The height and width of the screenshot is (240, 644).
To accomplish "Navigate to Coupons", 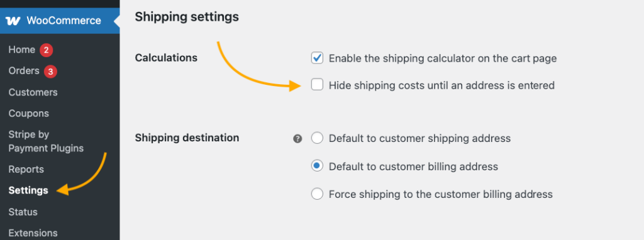I will pos(29,114).
